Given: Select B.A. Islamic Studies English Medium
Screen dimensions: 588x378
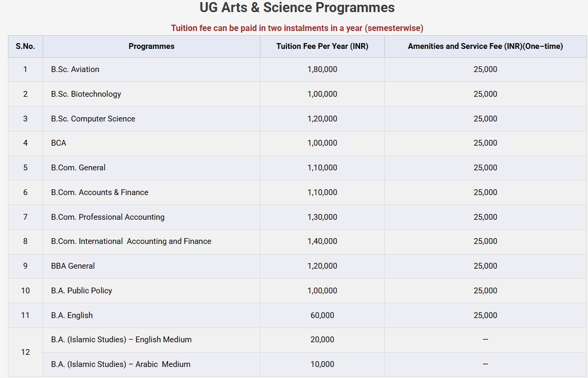Looking at the screenshot, I should point(121,340).
